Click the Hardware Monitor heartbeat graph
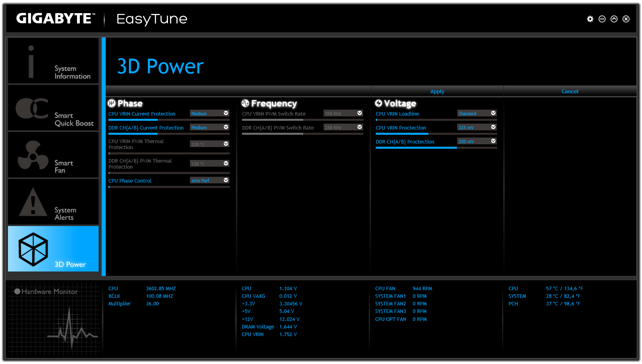The image size is (642, 364). coord(73,329)
